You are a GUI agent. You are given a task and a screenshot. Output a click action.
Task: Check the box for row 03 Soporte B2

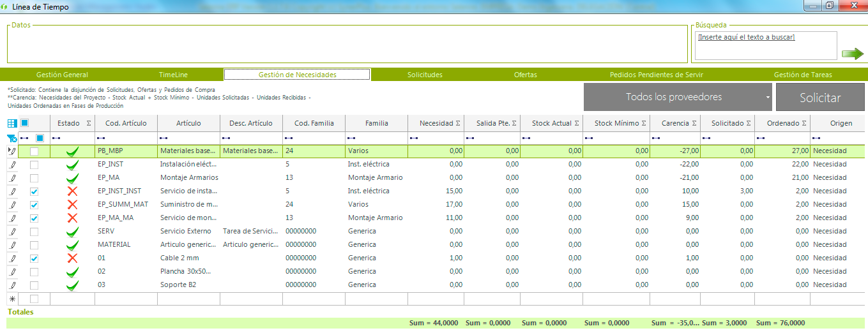[x=34, y=285]
